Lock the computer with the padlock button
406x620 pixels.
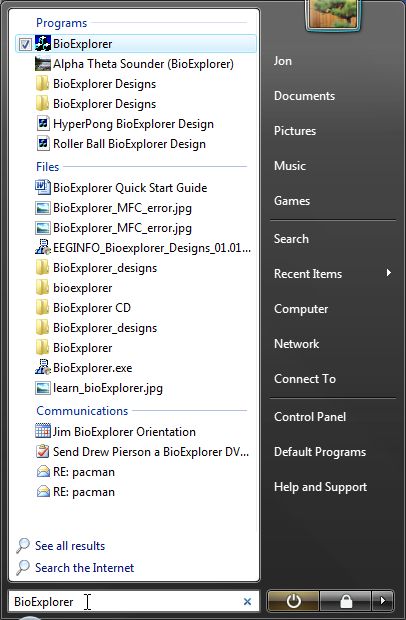[x=346, y=601]
